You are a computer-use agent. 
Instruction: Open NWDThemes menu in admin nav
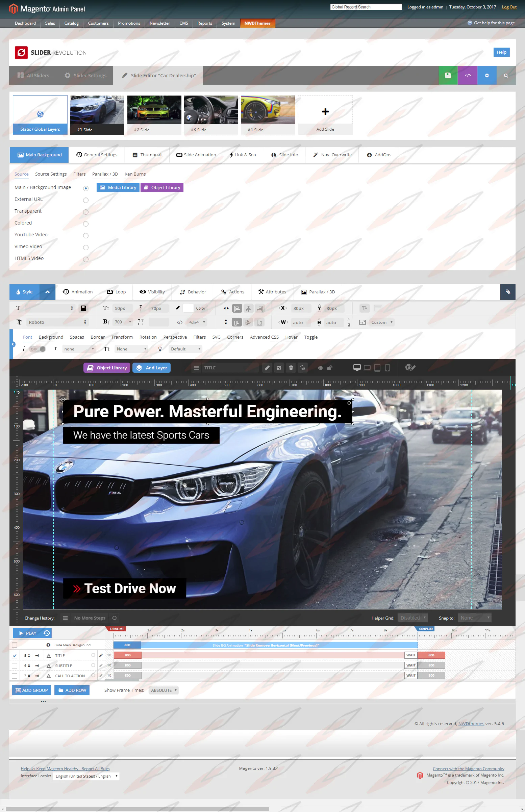point(257,23)
